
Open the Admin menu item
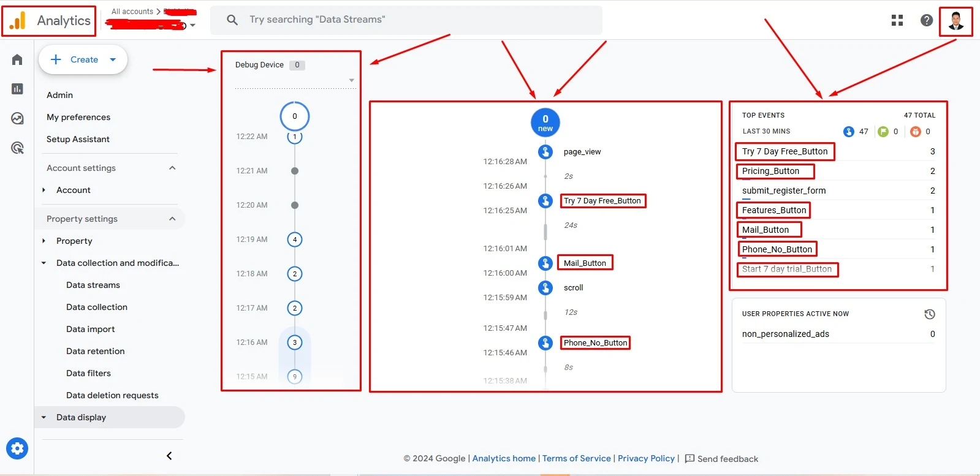(x=59, y=95)
